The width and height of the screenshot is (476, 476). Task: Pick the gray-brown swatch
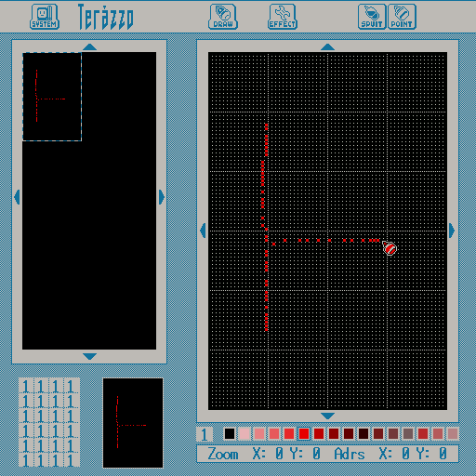tap(408, 434)
